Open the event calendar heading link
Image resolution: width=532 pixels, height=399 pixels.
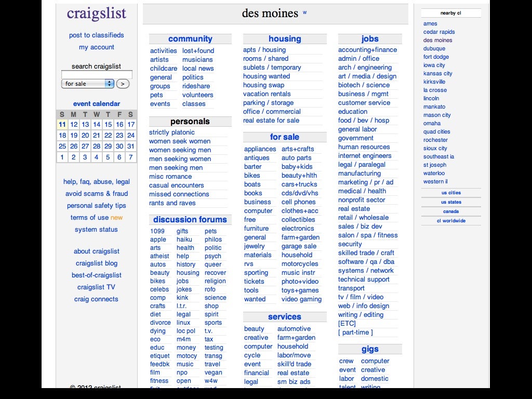[x=96, y=104]
